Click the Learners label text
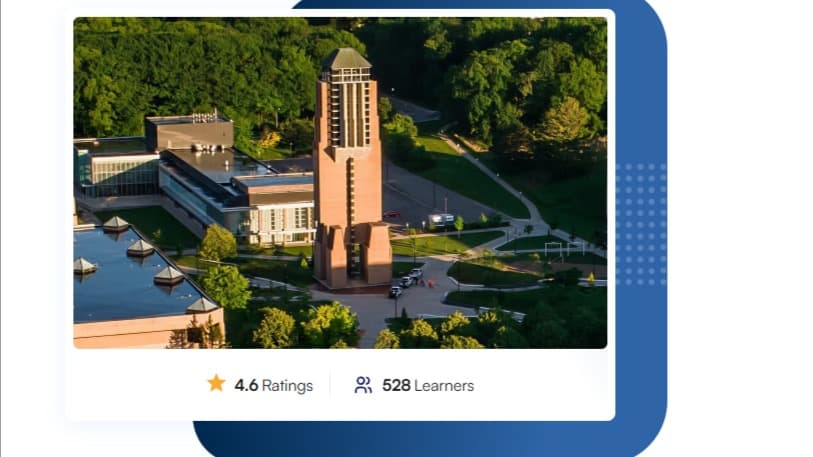This screenshot has height=457, width=813. 444,385
